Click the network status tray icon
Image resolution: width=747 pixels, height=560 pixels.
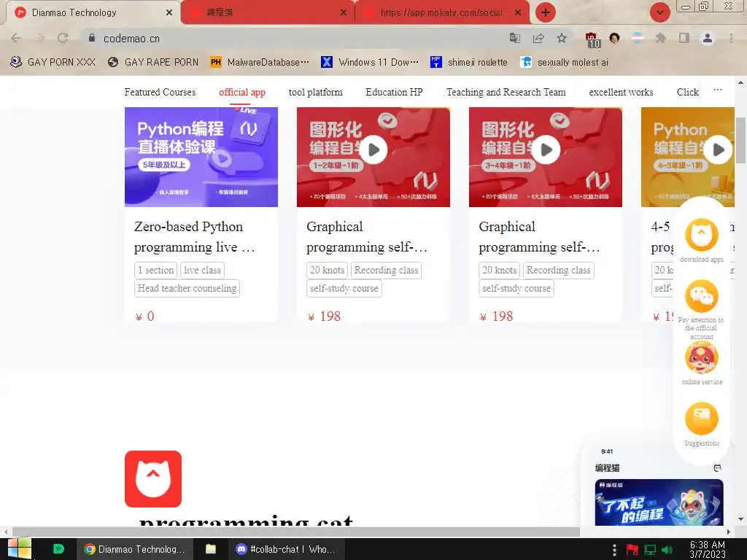[650, 550]
